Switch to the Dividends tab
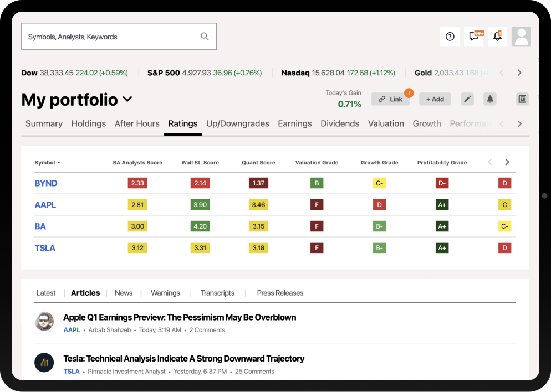This screenshot has height=392, width=551. (340, 123)
